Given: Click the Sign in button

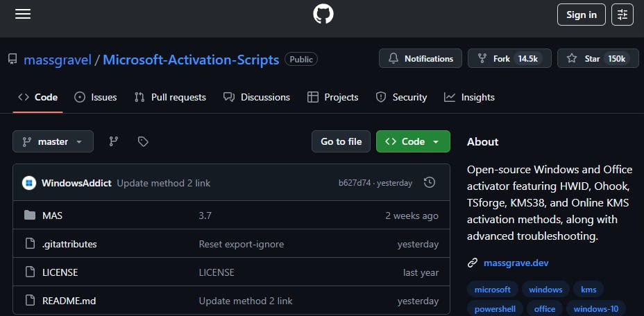Looking at the screenshot, I should coord(581,15).
